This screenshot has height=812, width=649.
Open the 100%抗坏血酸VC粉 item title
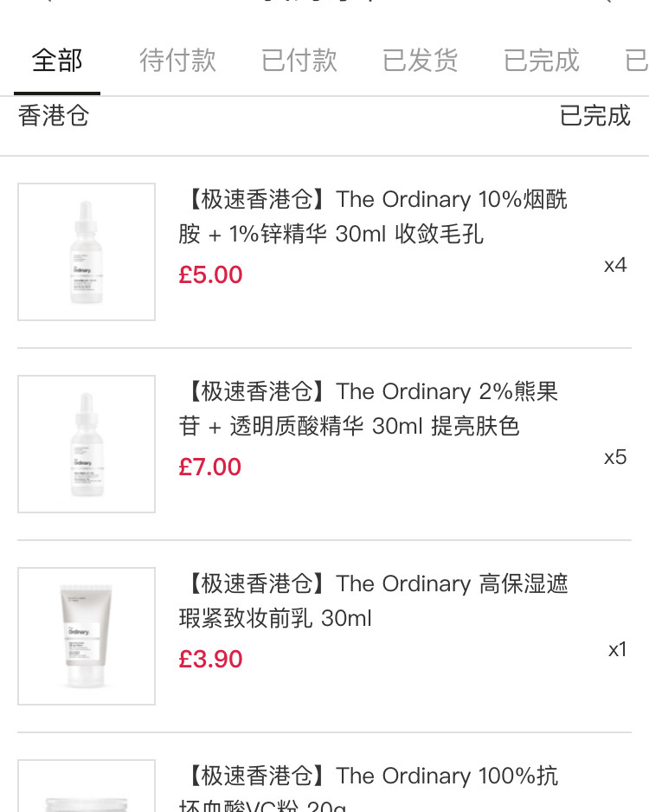coord(369,787)
